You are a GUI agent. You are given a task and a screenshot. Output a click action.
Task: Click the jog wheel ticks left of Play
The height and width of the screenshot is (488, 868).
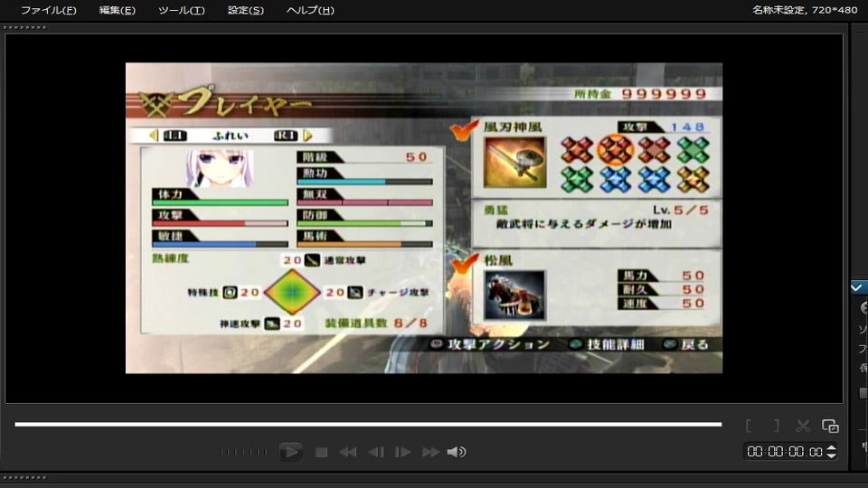tap(243, 452)
